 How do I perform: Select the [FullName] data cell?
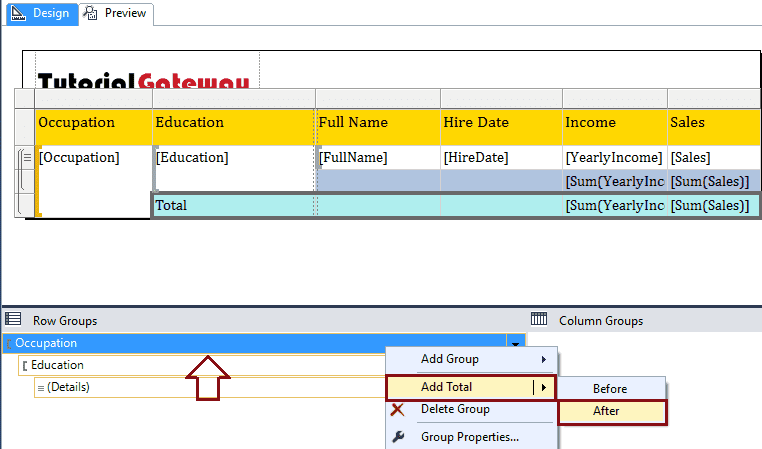(378, 157)
